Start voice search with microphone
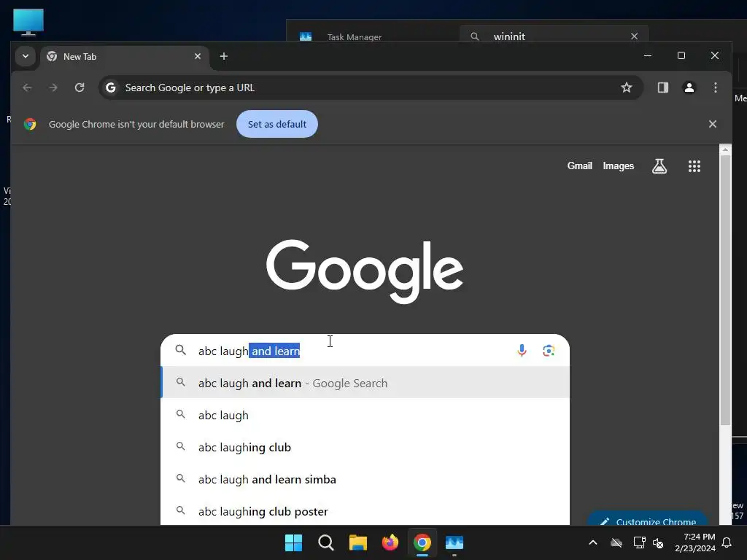Image resolution: width=747 pixels, height=560 pixels. (x=522, y=351)
